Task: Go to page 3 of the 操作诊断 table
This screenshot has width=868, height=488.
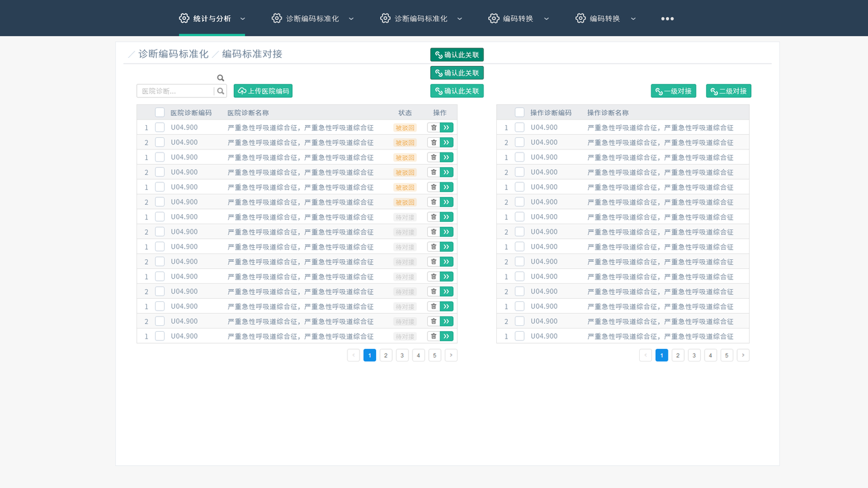Action: pyautogui.click(x=695, y=355)
